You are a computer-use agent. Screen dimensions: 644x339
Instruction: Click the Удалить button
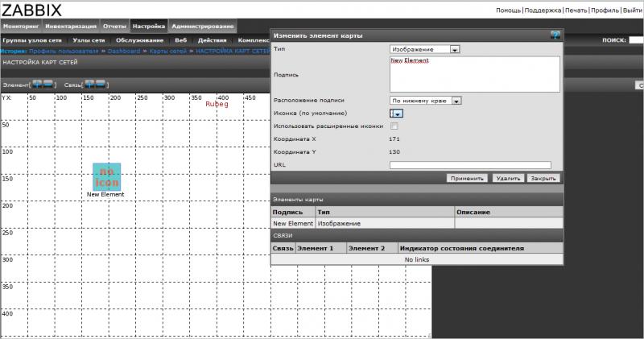pos(508,178)
